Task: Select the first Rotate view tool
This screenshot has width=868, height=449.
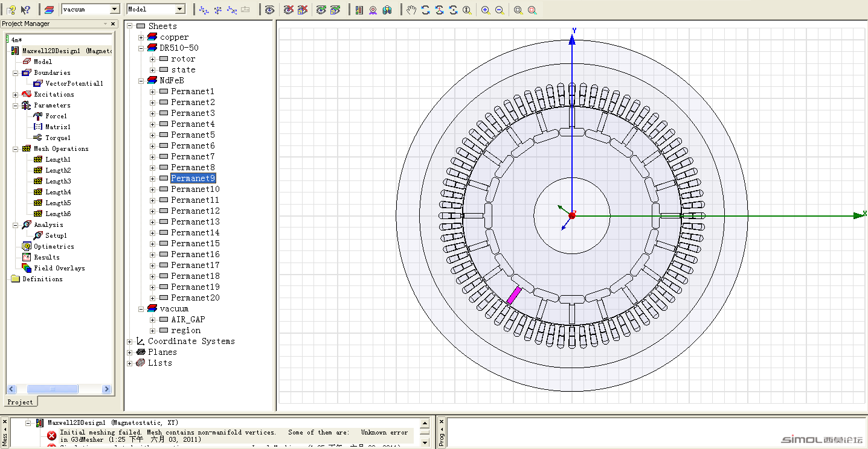Action: click(425, 10)
